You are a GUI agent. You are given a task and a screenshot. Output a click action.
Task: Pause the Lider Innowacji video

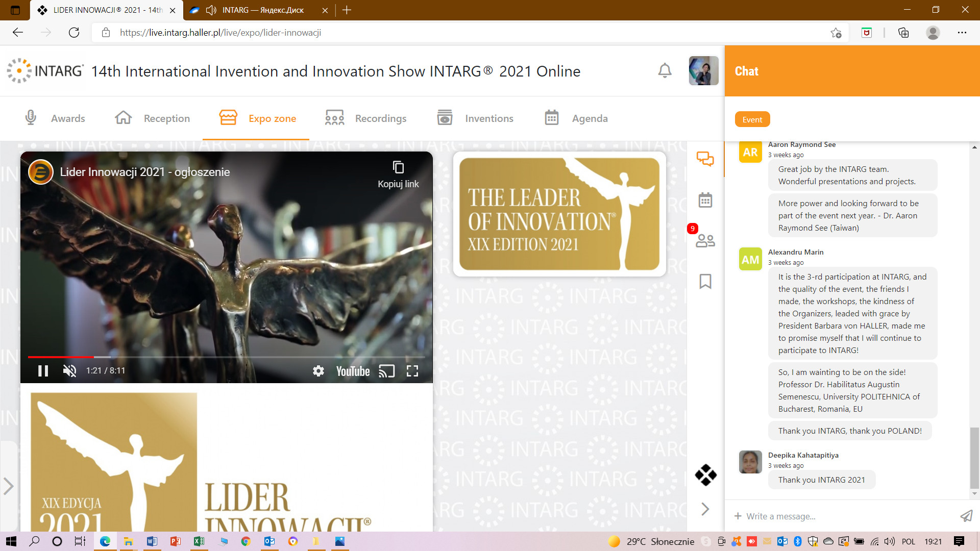click(43, 371)
